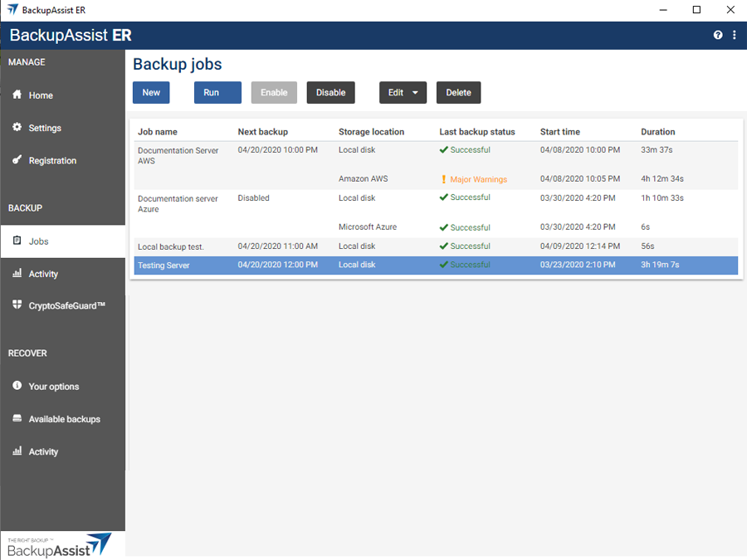
Task: Click the Backup Activity chart icon
Action: 17,273
